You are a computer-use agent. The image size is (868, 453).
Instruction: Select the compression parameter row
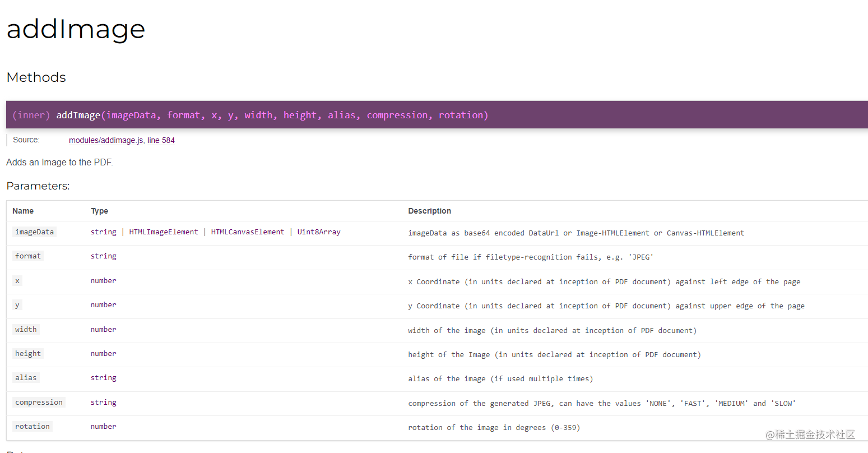pyautogui.click(x=39, y=402)
